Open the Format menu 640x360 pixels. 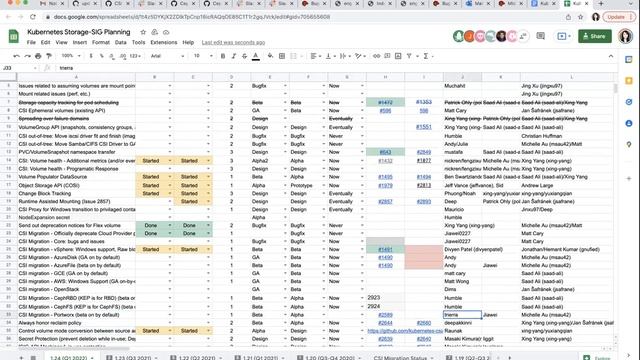pos(101,42)
